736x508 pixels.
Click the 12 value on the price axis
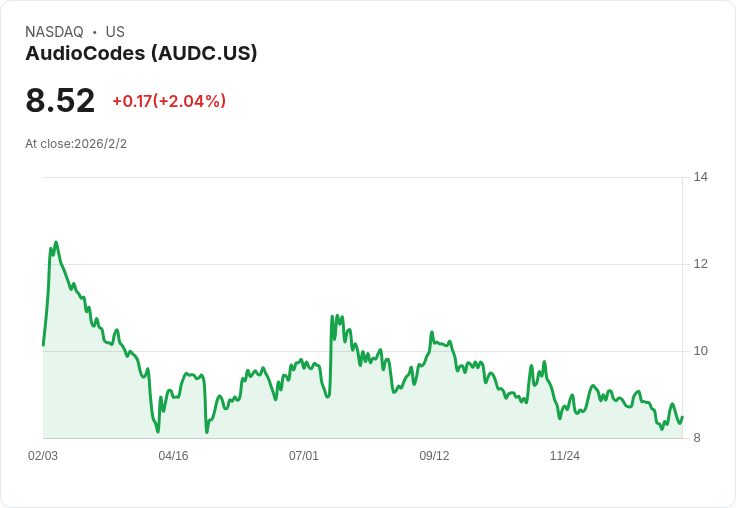pos(700,264)
